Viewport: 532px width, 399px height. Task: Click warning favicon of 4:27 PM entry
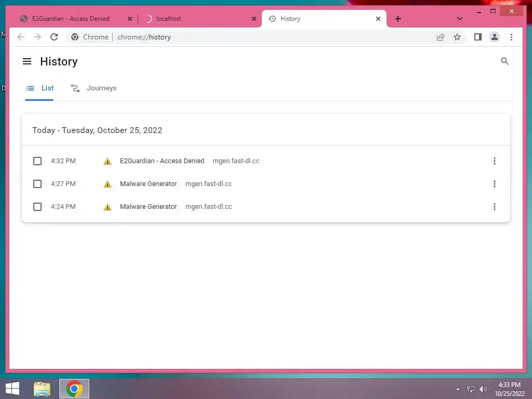[108, 184]
